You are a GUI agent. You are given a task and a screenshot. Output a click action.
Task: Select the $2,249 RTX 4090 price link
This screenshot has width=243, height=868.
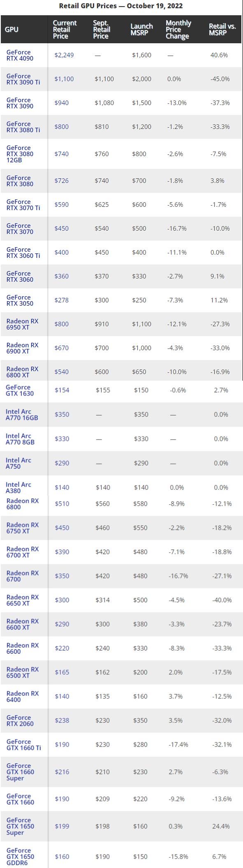coord(64,55)
